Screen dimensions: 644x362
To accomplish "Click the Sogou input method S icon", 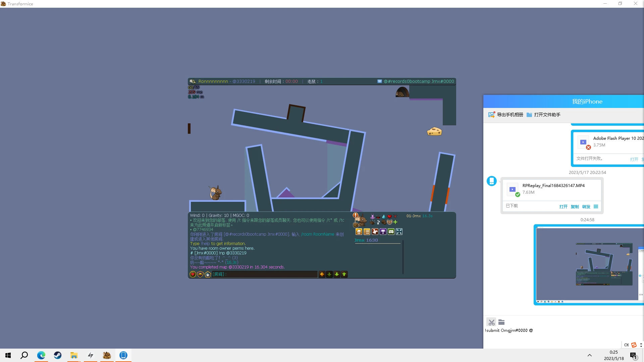I will (x=634, y=345).
